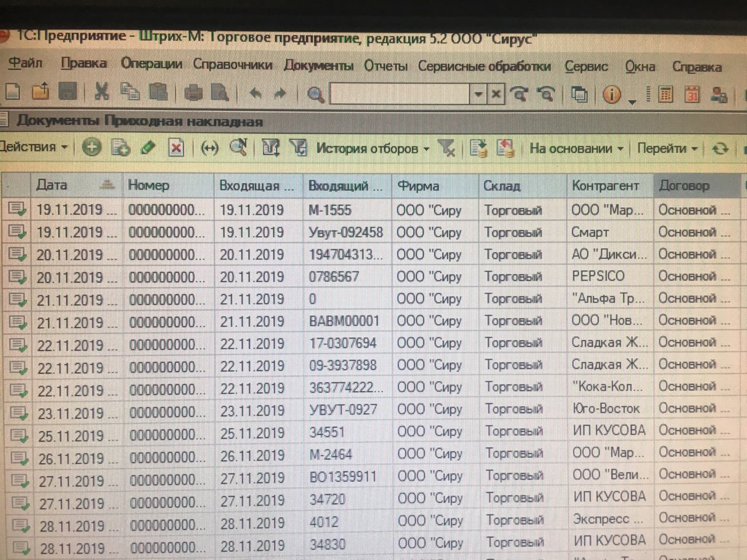Select the cell Увут-092458

(x=347, y=232)
